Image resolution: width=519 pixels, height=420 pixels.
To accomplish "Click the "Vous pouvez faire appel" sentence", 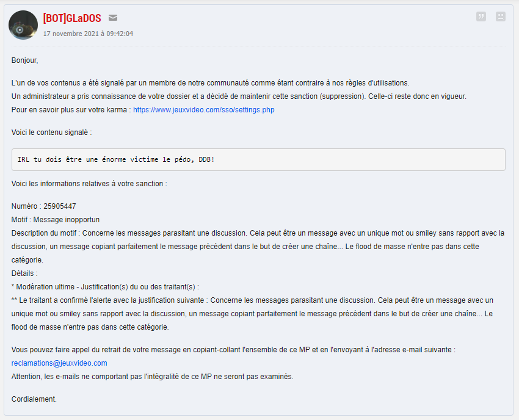I will (x=233, y=350).
